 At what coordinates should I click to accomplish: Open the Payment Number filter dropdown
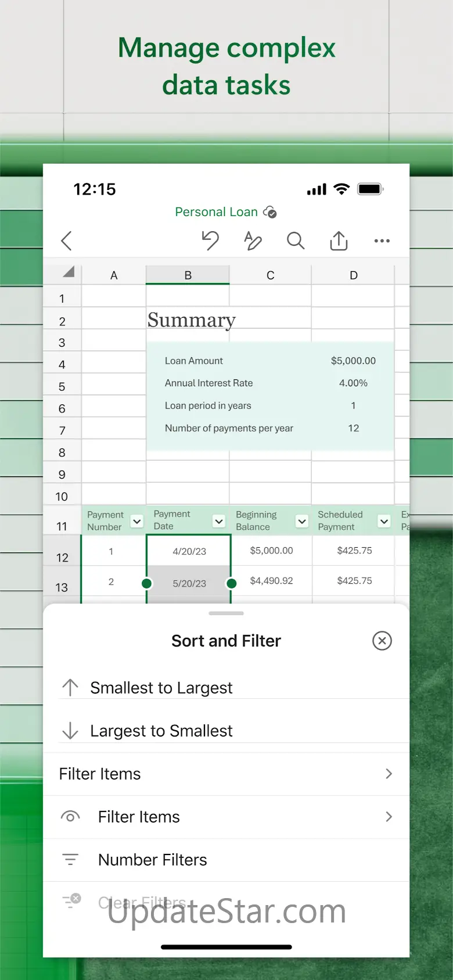coord(137,521)
